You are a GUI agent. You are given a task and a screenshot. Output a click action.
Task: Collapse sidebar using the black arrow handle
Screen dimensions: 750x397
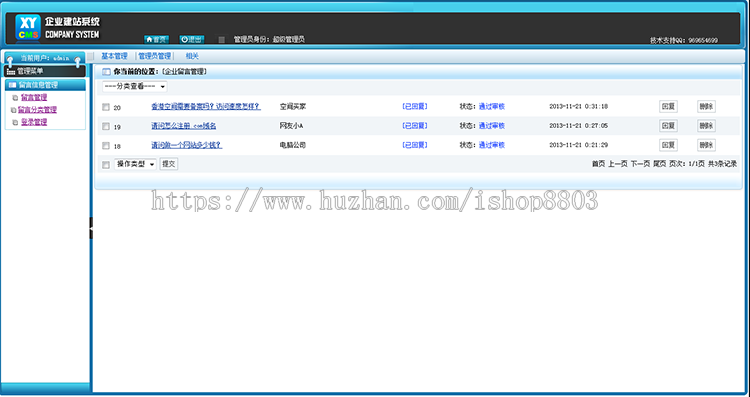click(x=91, y=228)
